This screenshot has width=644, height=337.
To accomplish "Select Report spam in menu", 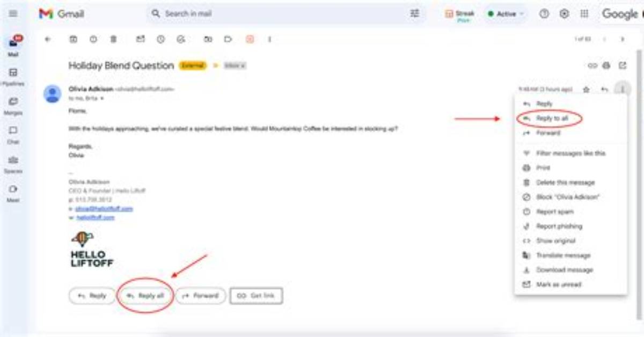I will (570, 212).
